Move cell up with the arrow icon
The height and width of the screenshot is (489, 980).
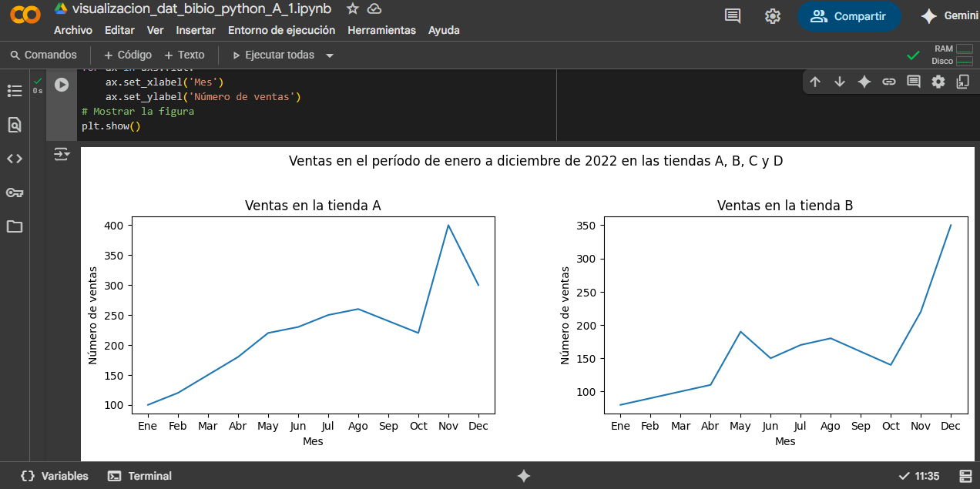coord(815,82)
